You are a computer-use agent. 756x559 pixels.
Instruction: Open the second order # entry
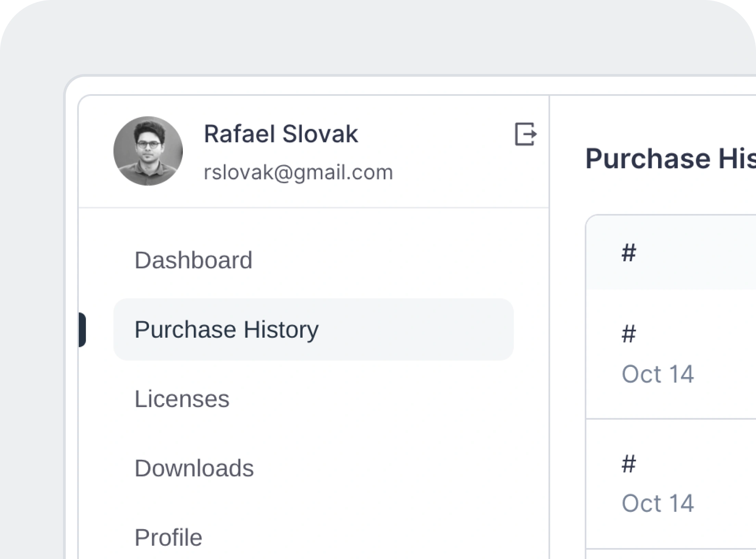tap(629, 464)
